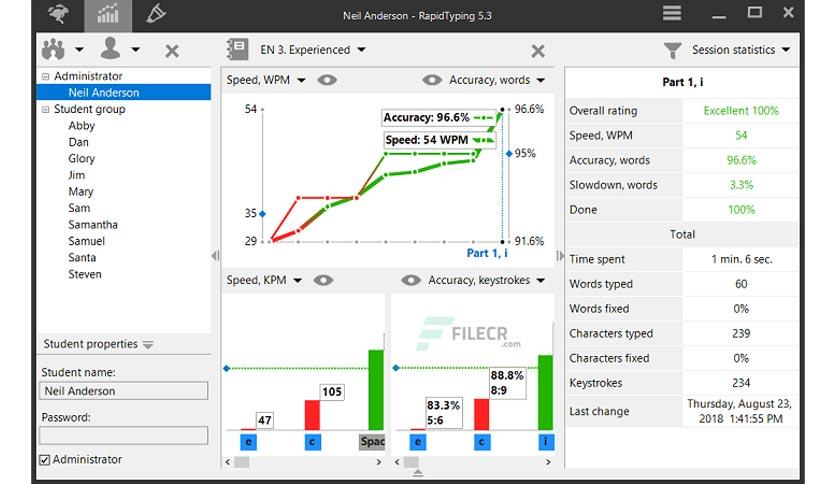Image resolution: width=836 pixels, height=484 pixels.
Task: Click the lesson notebook icon
Action: tap(237, 50)
